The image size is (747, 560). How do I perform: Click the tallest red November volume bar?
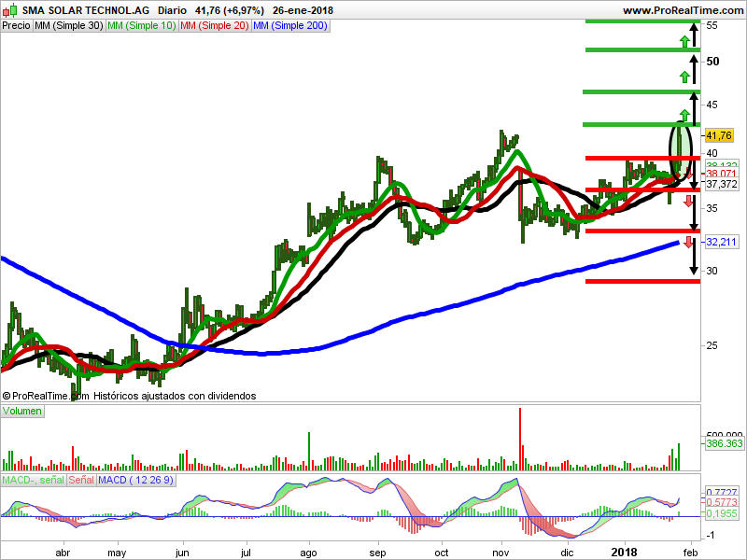click(x=520, y=439)
